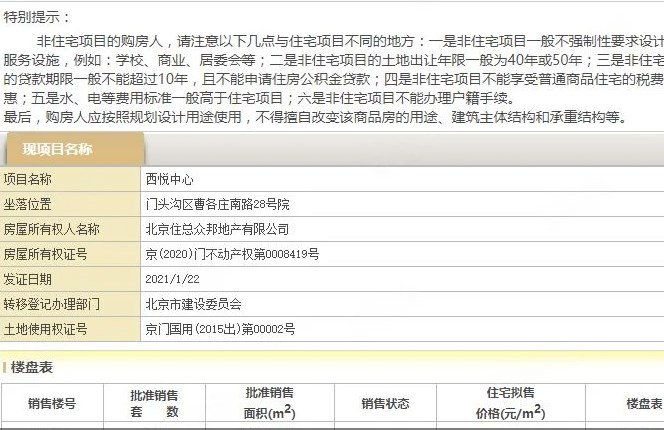Click land certificate 京门国用(2015出)第00002号
The height and width of the screenshot is (430, 664).
pyautogui.click(x=220, y=328)
